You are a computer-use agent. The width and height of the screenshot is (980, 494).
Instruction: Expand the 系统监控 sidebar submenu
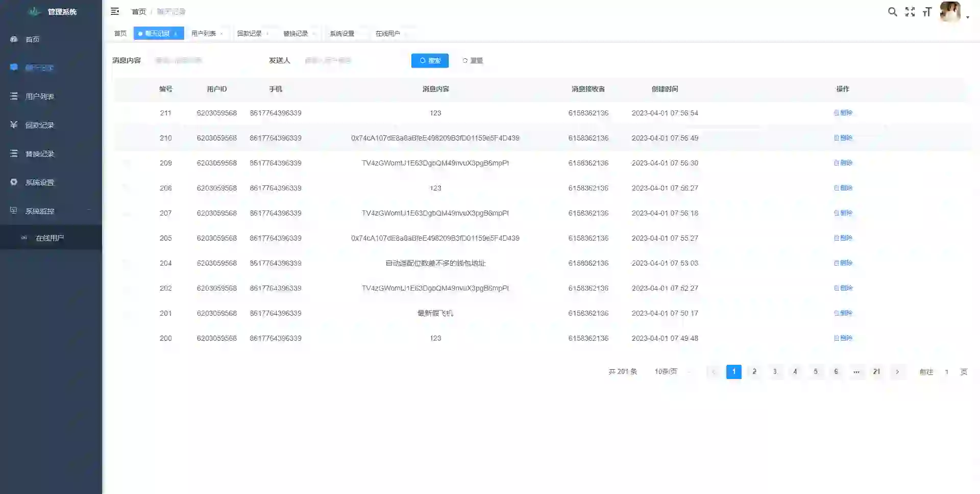pyautogui.click(x=41, y=210)
